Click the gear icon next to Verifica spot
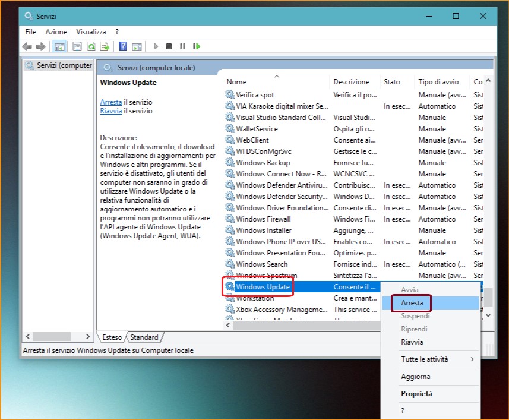 230,95
